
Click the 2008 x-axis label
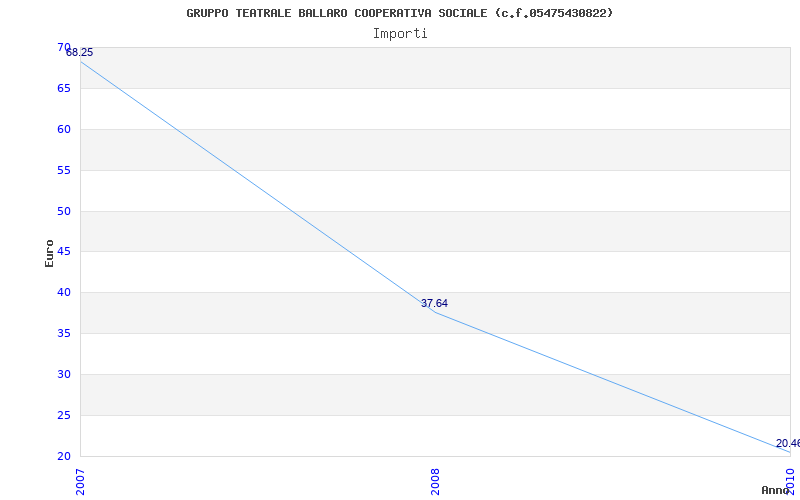point(435,482)
